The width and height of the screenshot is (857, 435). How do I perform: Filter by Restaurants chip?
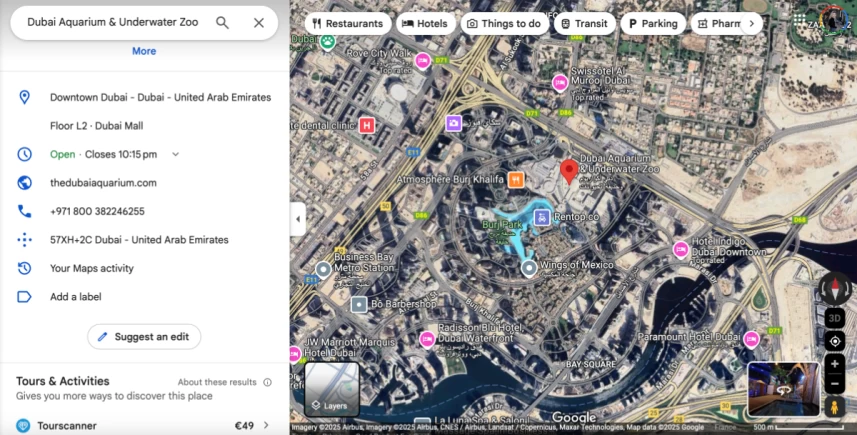coord(348,23)
